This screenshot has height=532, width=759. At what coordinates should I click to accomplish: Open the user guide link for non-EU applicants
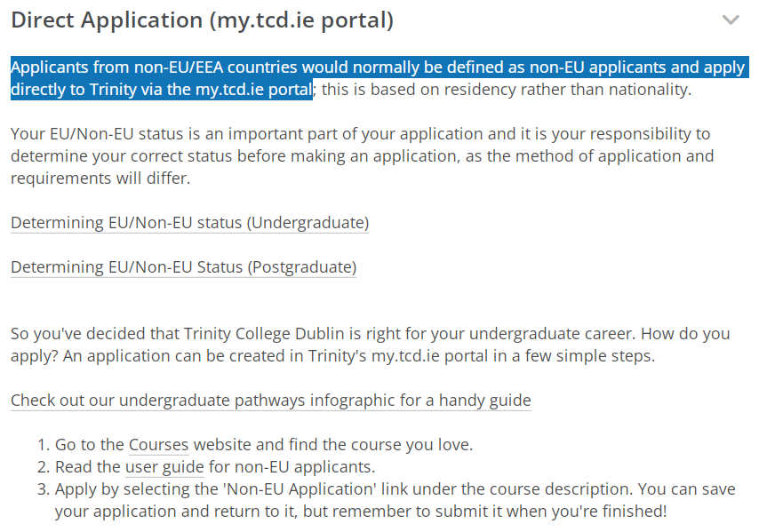[x=164, y=467]
